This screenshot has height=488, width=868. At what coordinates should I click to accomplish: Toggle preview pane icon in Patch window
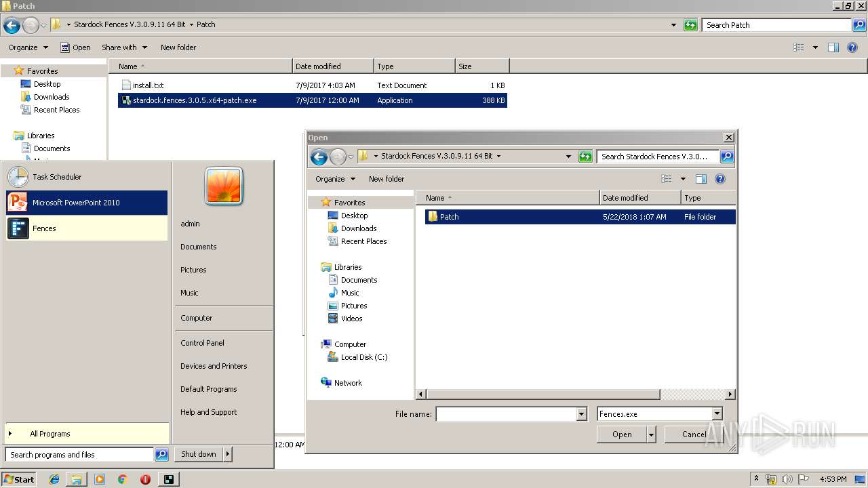click(833, 47)
